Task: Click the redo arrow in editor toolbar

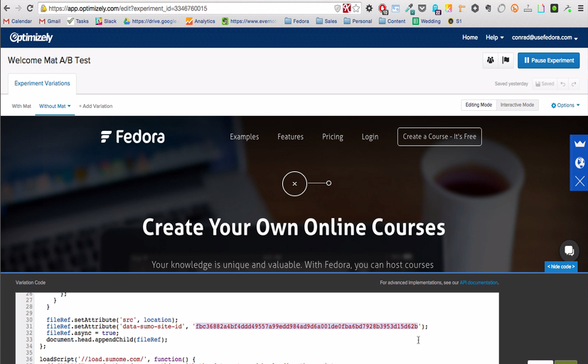Action: click(574, 84)
